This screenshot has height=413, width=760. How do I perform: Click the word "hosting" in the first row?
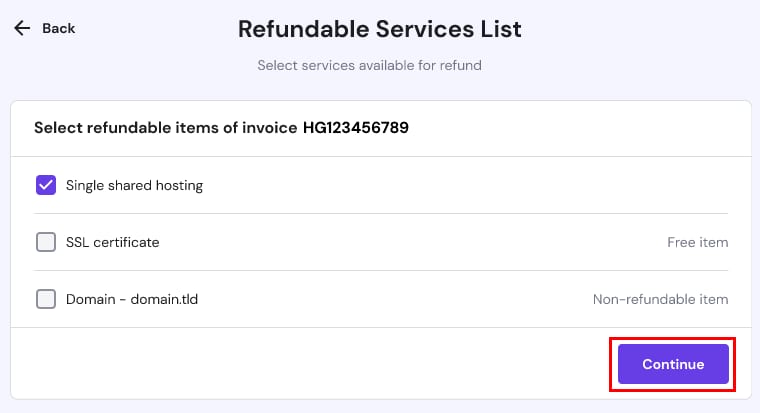[x=178, y=185]
